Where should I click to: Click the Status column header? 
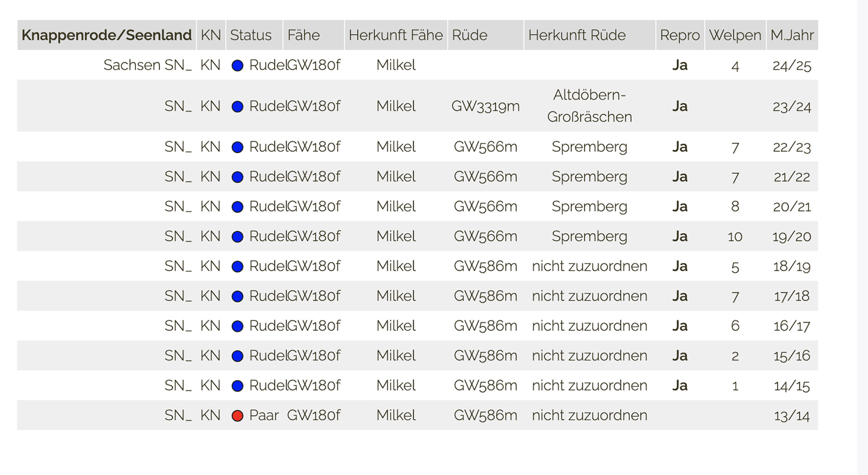click(x=251, y=35)
